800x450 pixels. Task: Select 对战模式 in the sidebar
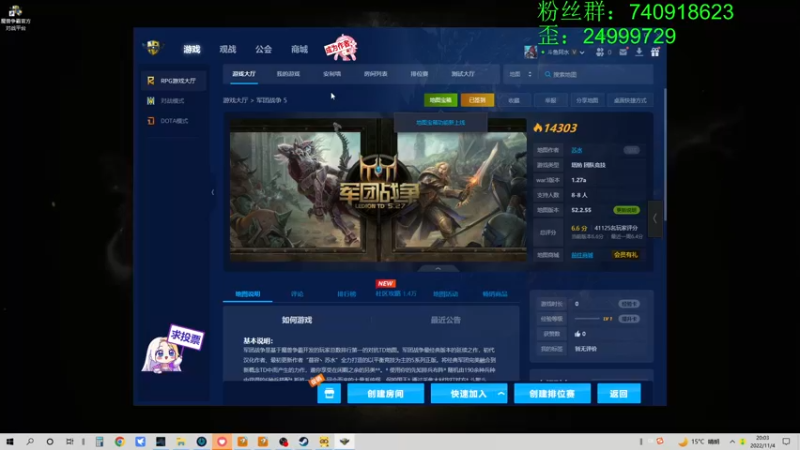[173, 101]
